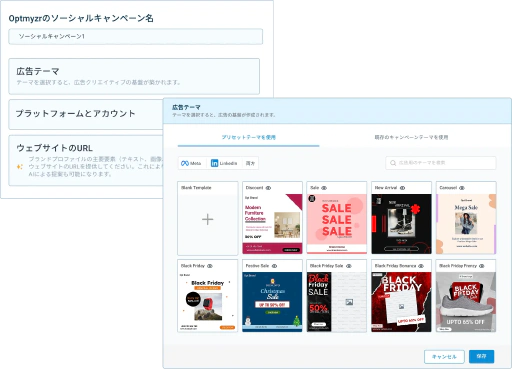512x369 pixels.
Task: Focus the theme search input field
Action: coord(441,163)
